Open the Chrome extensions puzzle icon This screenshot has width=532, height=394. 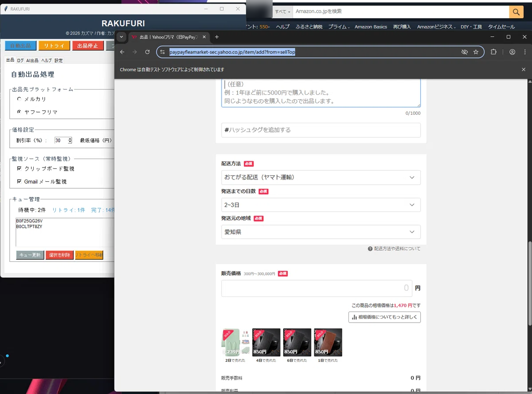pos(493,52)
